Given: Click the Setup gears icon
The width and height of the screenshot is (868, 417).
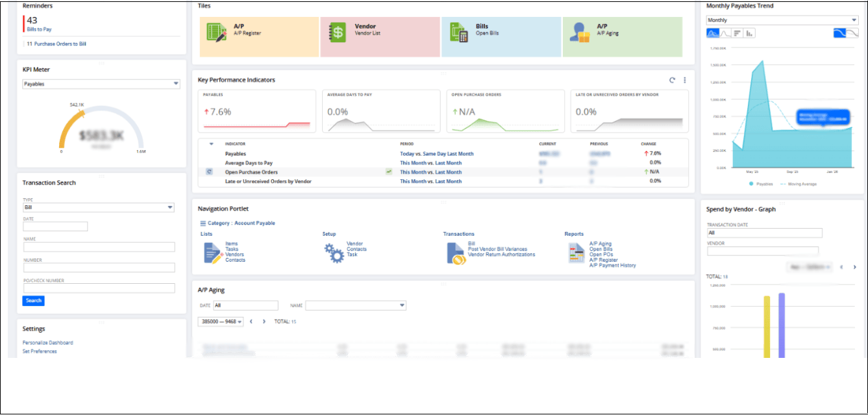Looking at the screenshot, I should (334, 252).
